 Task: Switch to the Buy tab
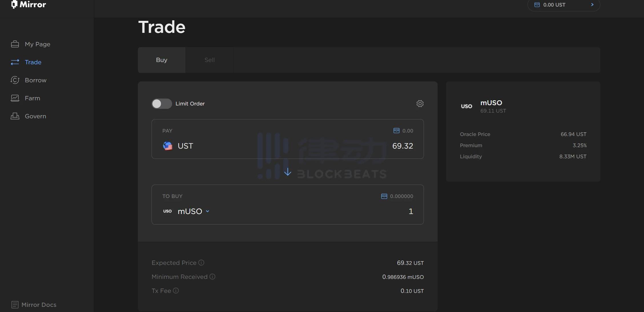[162, 60]
